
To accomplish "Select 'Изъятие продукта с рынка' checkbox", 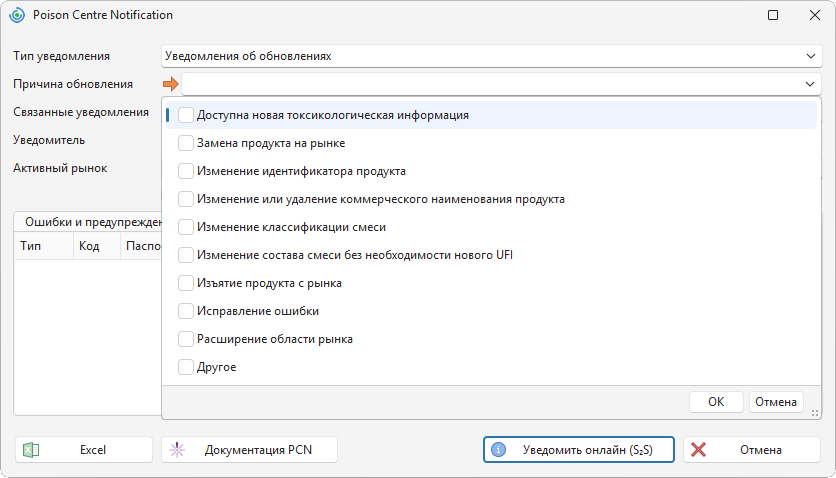I will 186,283.
